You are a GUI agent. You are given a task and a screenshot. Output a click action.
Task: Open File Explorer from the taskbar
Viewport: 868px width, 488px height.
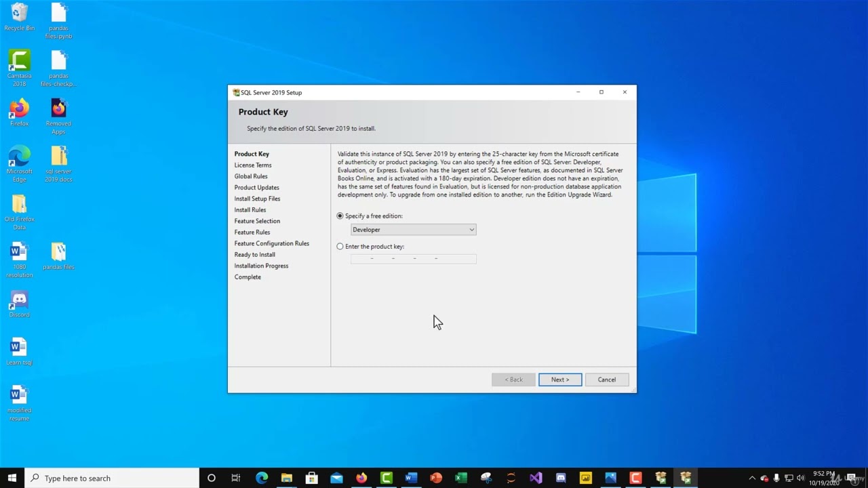coord(287,478)
